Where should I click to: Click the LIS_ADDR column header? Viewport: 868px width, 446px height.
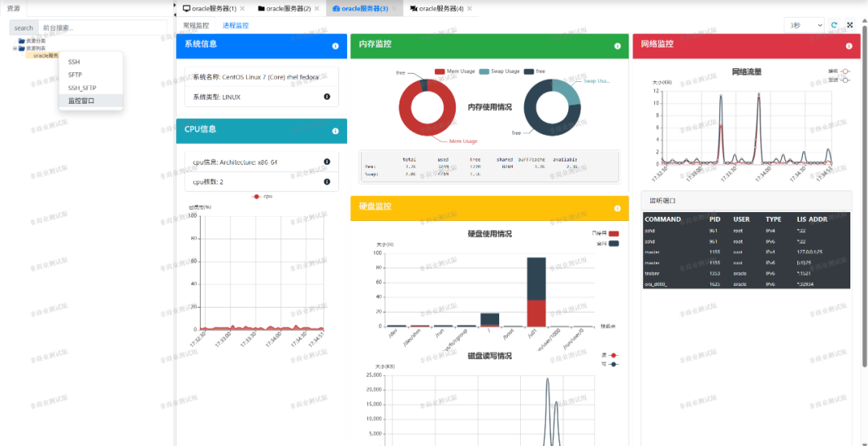(x=812, y=219)
